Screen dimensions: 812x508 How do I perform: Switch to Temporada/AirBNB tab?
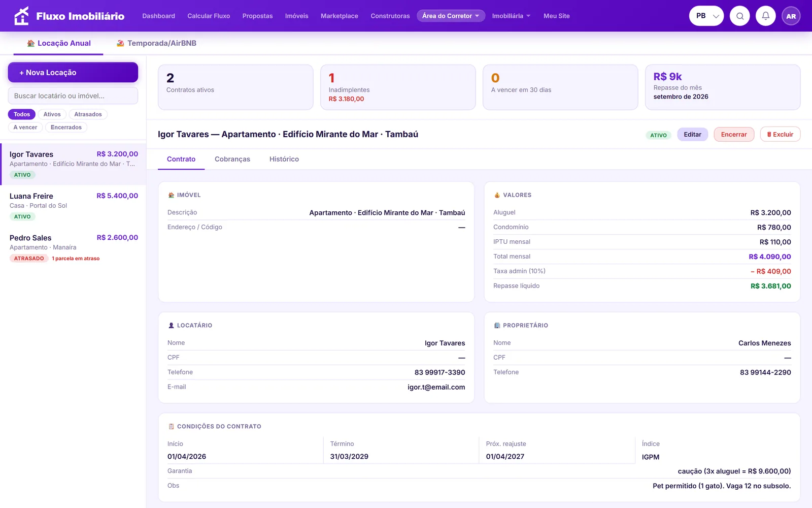(x=156, y=43)
